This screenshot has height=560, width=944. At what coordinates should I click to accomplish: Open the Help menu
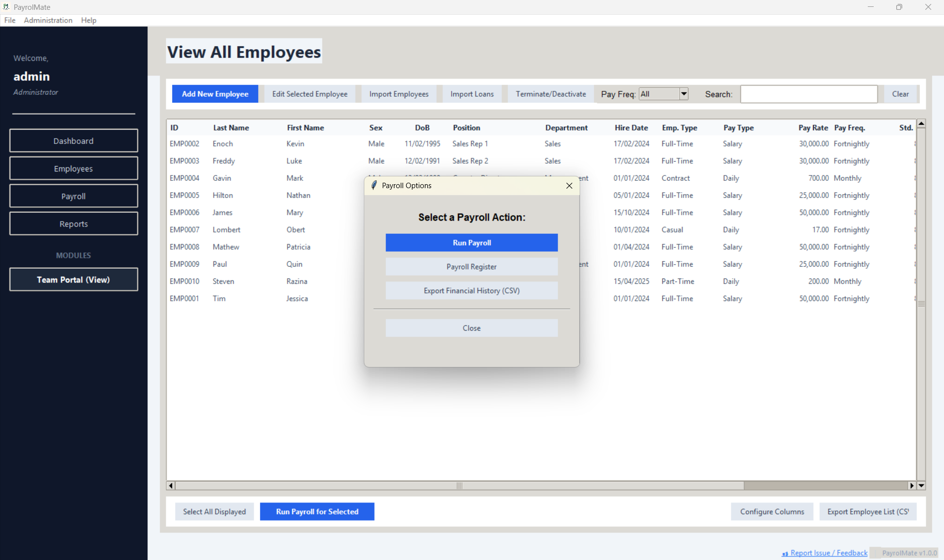88,20
